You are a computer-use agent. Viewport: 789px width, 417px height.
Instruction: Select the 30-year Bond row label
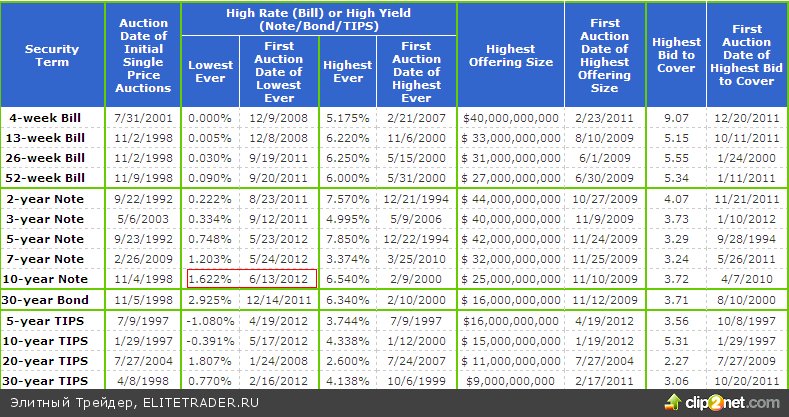(52, 300)
